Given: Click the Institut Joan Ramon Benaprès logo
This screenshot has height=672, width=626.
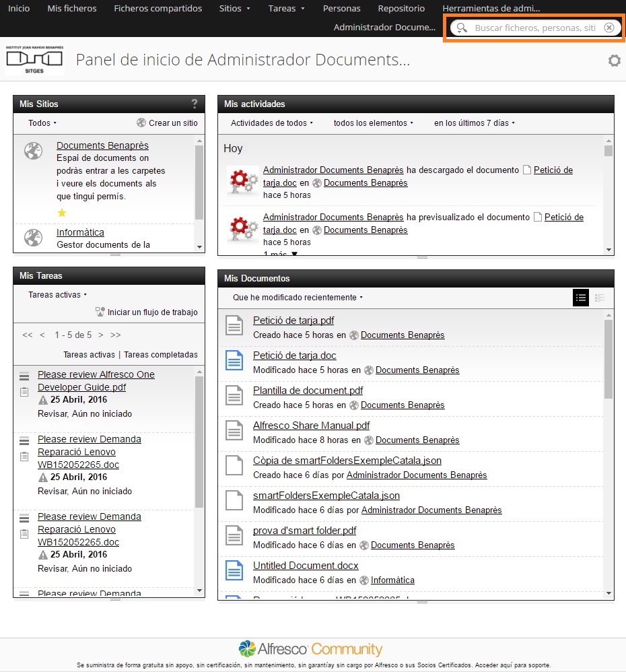Looking at the screenshot, I should point(35,59).
